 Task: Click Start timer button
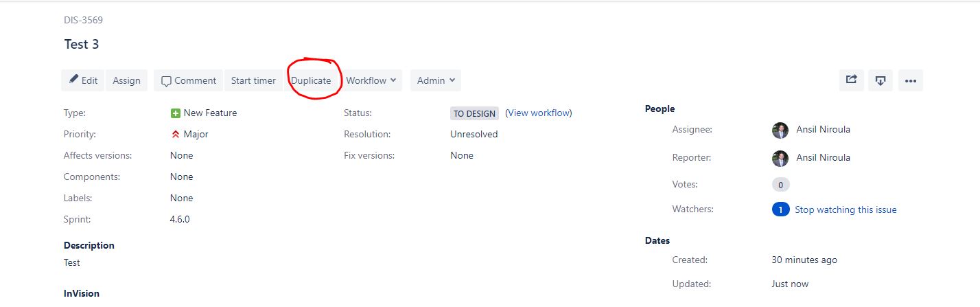click(253, 80)
